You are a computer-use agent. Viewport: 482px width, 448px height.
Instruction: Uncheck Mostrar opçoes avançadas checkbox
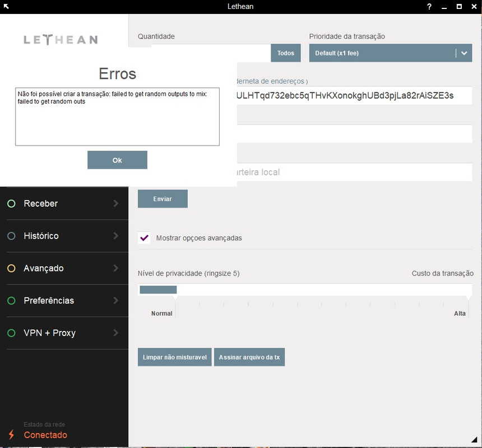144,238
